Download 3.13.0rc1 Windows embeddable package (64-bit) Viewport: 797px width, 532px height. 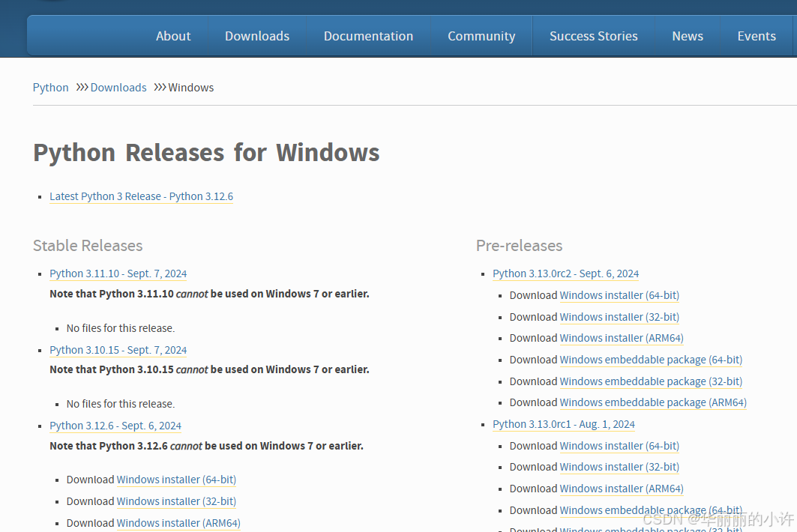(651, 510)
